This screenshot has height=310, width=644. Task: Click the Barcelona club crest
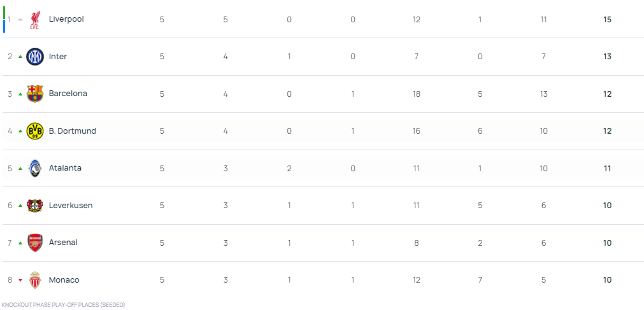point(35,94)
